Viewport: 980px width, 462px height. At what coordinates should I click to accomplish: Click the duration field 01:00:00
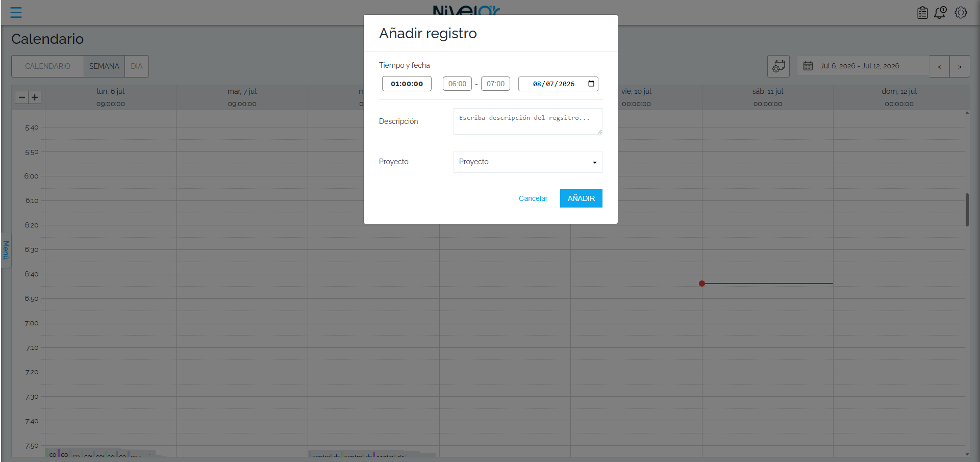click(407, 84)
